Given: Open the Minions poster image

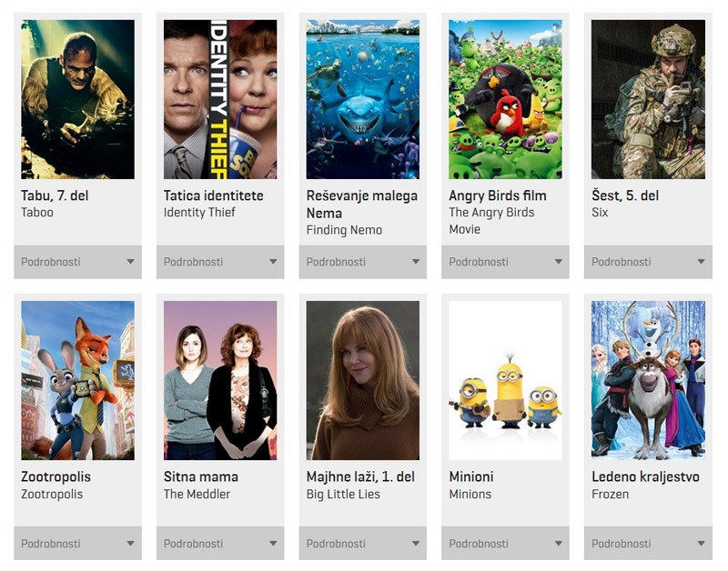Looking at the screenshot, I should [x=505, y=380].
